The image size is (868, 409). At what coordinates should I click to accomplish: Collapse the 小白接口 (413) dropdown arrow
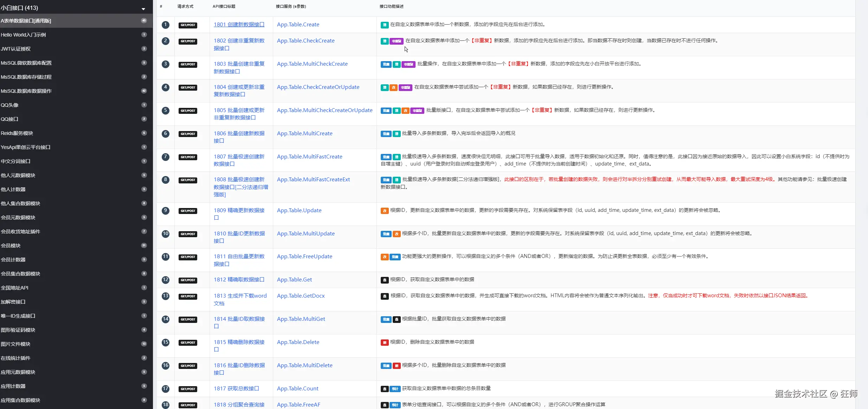(143, 9)
